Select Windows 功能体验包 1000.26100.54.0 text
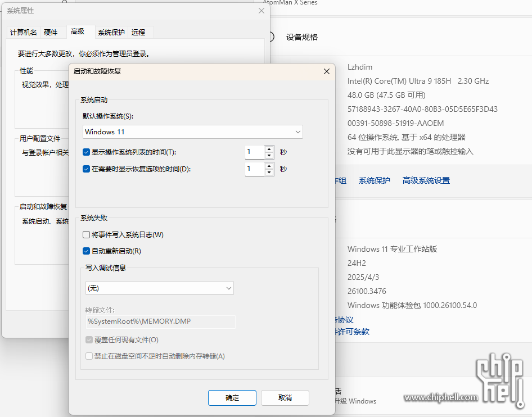 coord(412,306)
